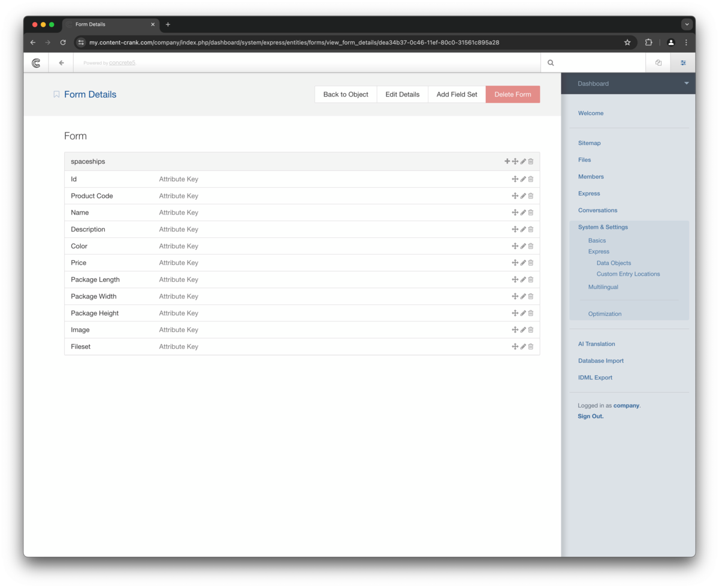Image resolution: width=719 pixels, height=588 pixels.
Task: Open the Welcome link
Action: pyautogui.click(x=591, y=113)
